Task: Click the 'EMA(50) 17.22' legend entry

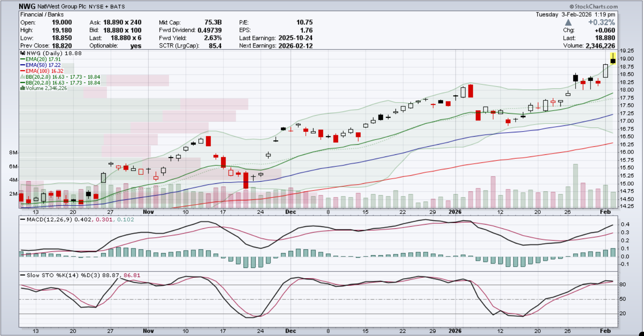Action: [44, 65]
